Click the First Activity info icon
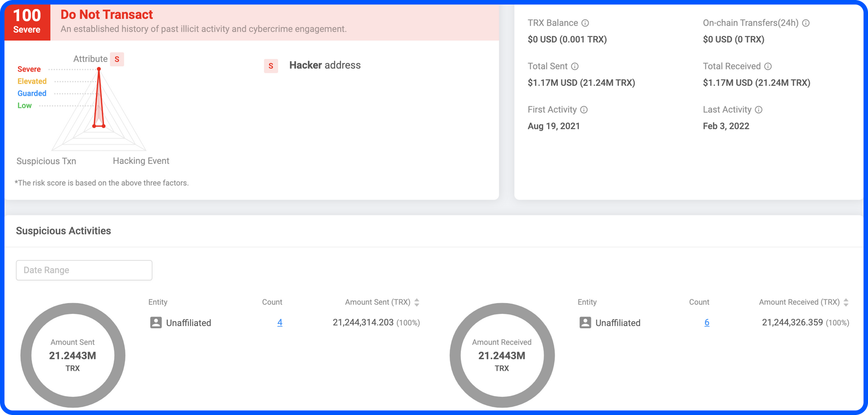The width and height of the screenshot is (868, 415). (584, 110)
